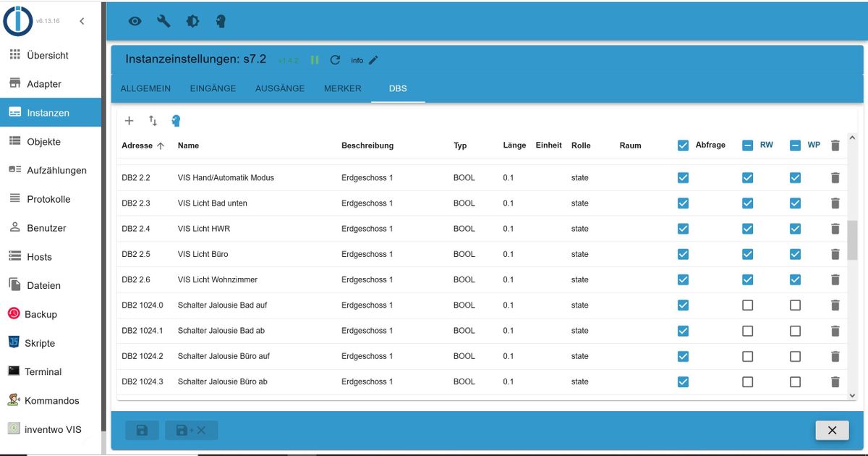Open the wrench settings icon
Image resolution: width=868 pixels, height=456 pixels.
click(164, 21)
